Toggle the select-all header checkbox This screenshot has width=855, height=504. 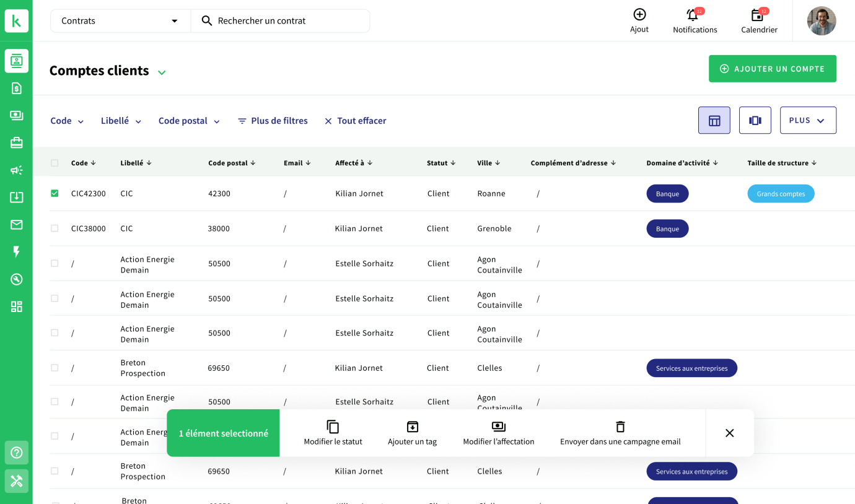click(55, 163)
